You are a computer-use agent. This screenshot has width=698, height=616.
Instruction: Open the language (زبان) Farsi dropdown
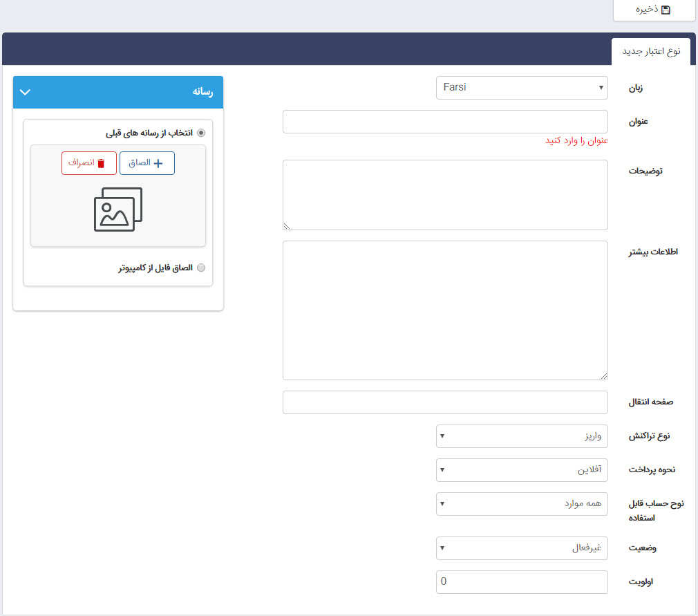(522, 88)
